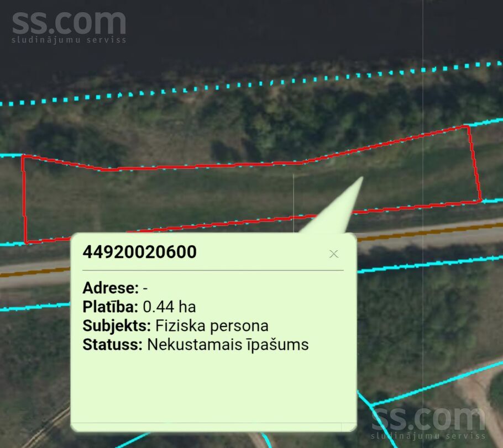Select the Platība 0.44 ha value

click(169, 307)
